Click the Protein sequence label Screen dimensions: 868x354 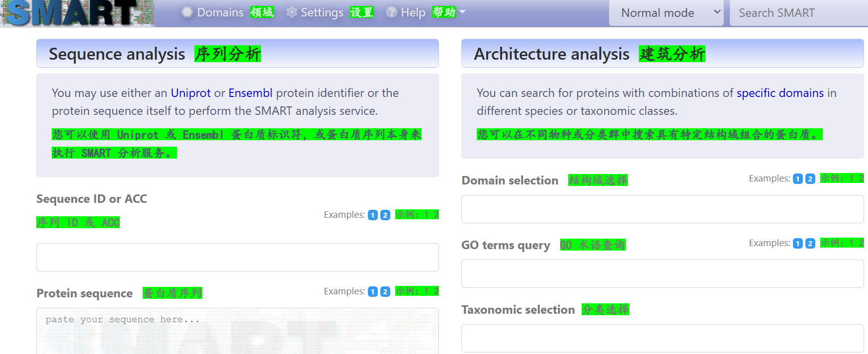(x=85, y=293)
